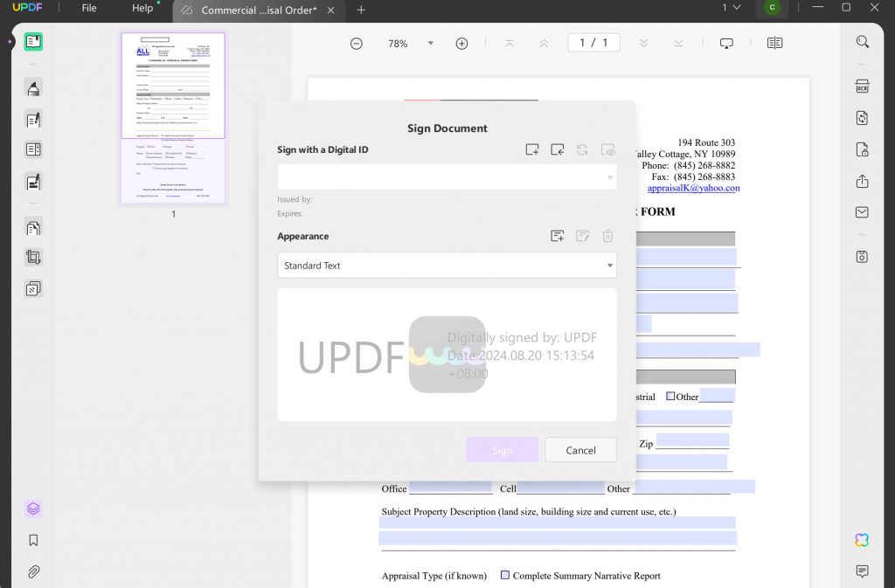Open the Edit PDF tool
This screenshot has height=588, width=895.
tap(32, 119)
